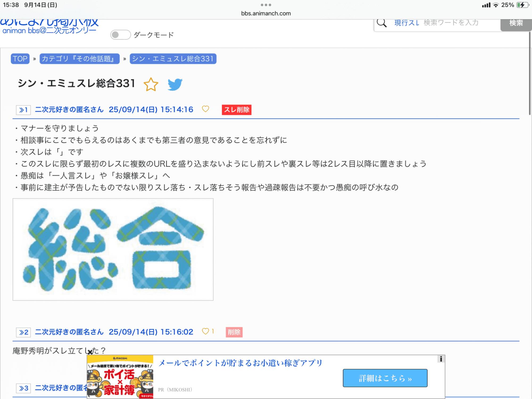The image size is (532, 399).
Task: Click the >>1 post anchor
Action: 23,110
